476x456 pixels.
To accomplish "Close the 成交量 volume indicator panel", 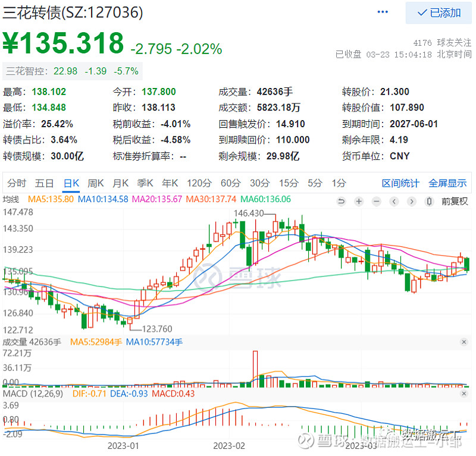I will click(464, 342).
